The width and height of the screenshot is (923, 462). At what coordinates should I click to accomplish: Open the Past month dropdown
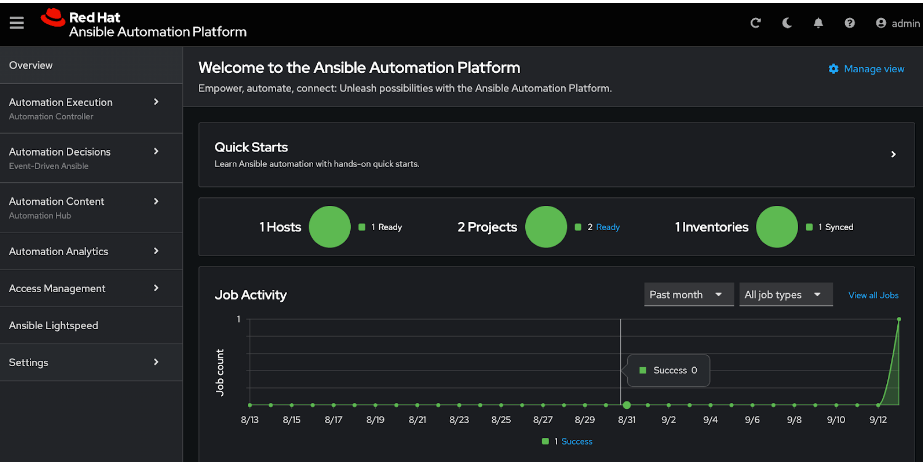(x=689, y=294)
